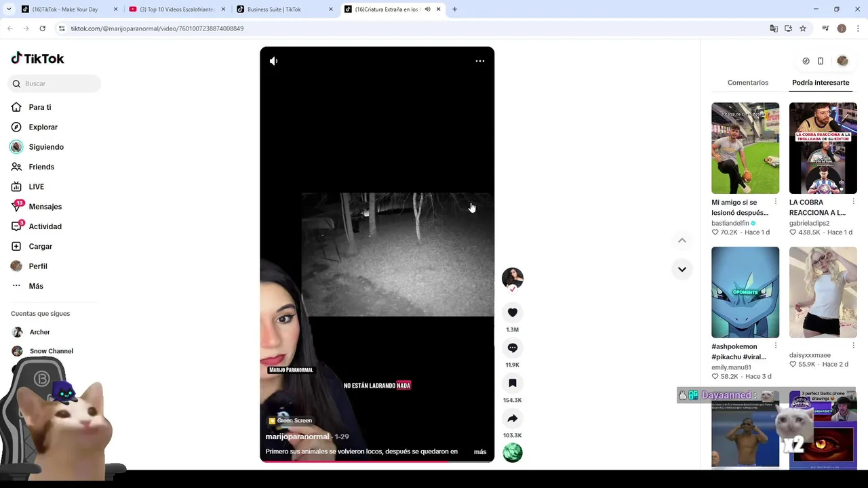Viewport: 868px width, 488px height.
Task: Expand description with más link
Action: (x=480, y=451)
